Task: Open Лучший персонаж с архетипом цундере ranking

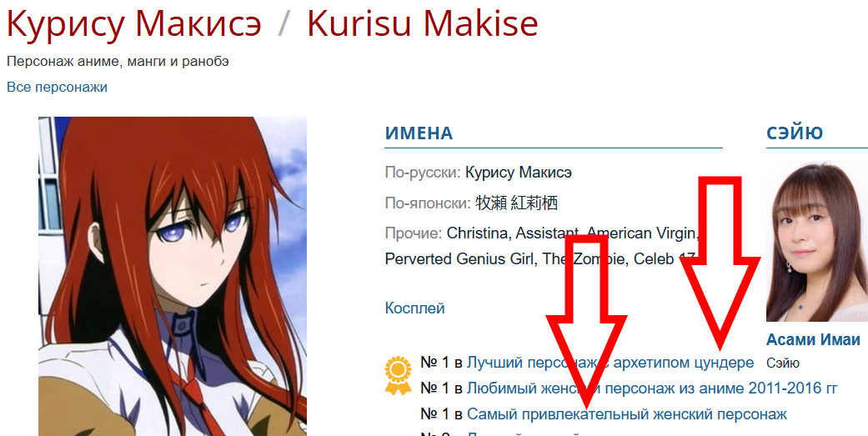Action: click(610, 363)
